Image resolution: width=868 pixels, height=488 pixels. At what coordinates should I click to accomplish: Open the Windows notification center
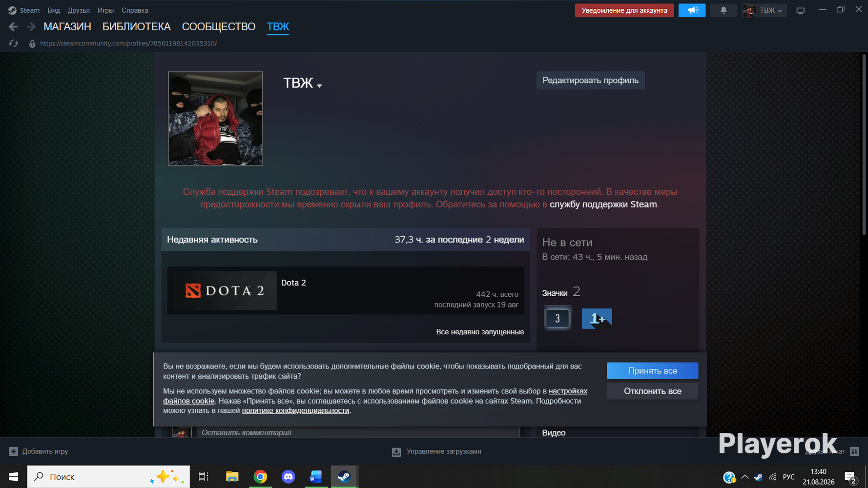(x=850, y=477)
